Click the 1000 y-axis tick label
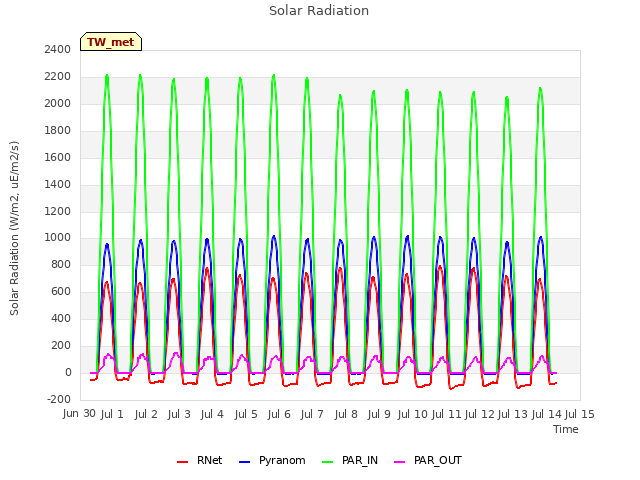Viewport: 640px width, 480px height. 58,237
